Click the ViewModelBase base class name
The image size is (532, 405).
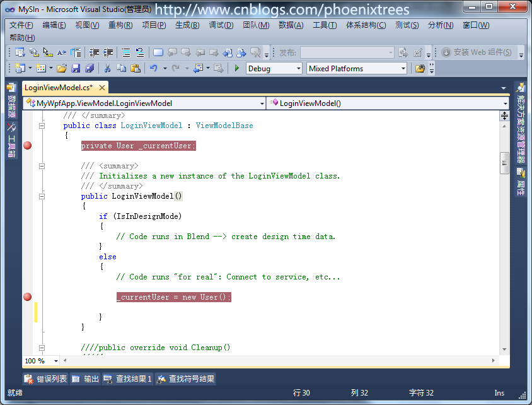point(224,126)
